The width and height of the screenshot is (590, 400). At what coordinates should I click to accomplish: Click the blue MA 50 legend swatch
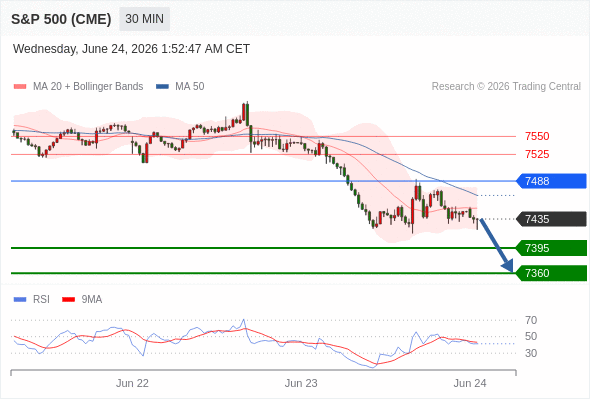pyautogui.click(x=162, y=87)
